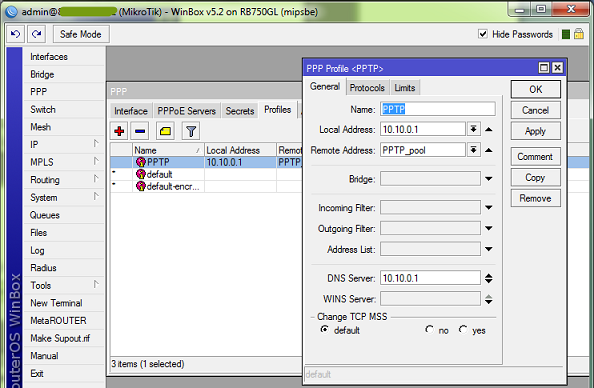594x388 pixels.
Task: Open the PPP menu item
Action: [64, 92]
